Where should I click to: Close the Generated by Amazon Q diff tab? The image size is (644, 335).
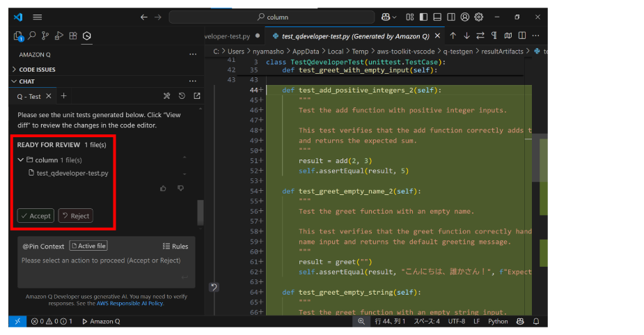click(437, 36)
